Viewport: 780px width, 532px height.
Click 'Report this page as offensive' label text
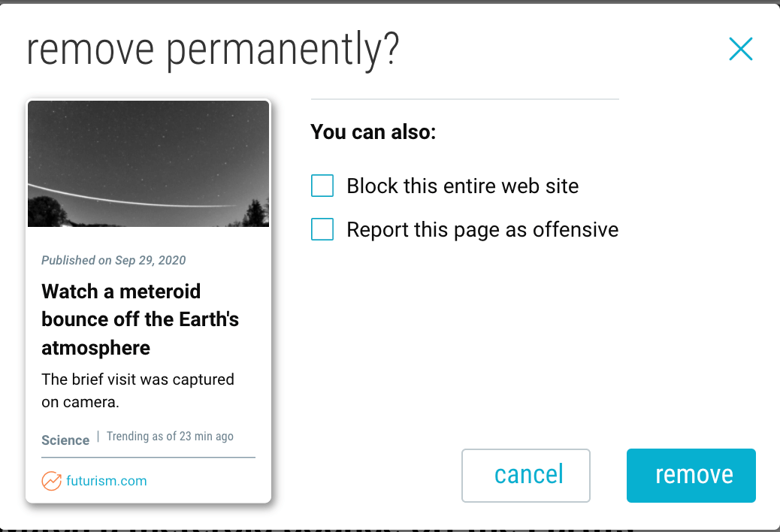[482, 230]
